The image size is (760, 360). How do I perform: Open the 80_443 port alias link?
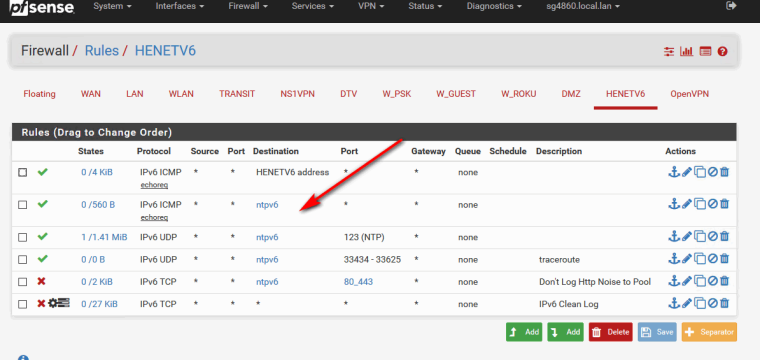point(358,282)
